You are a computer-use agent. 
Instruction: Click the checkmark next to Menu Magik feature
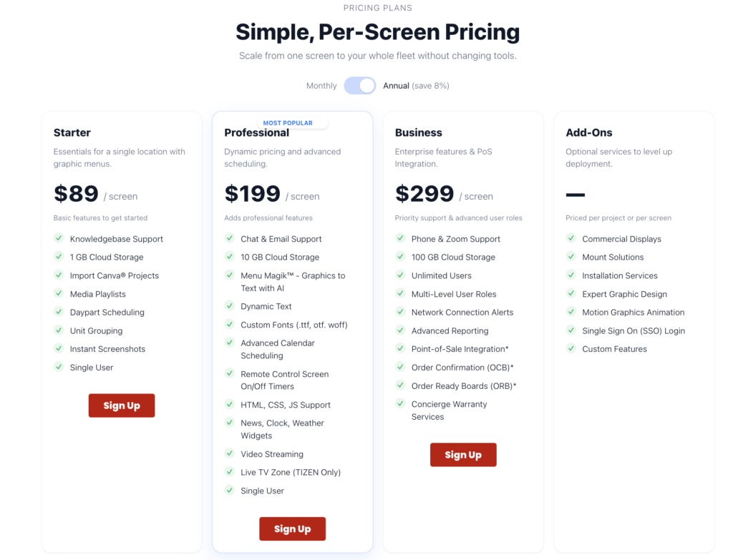(x=230, y=275)
